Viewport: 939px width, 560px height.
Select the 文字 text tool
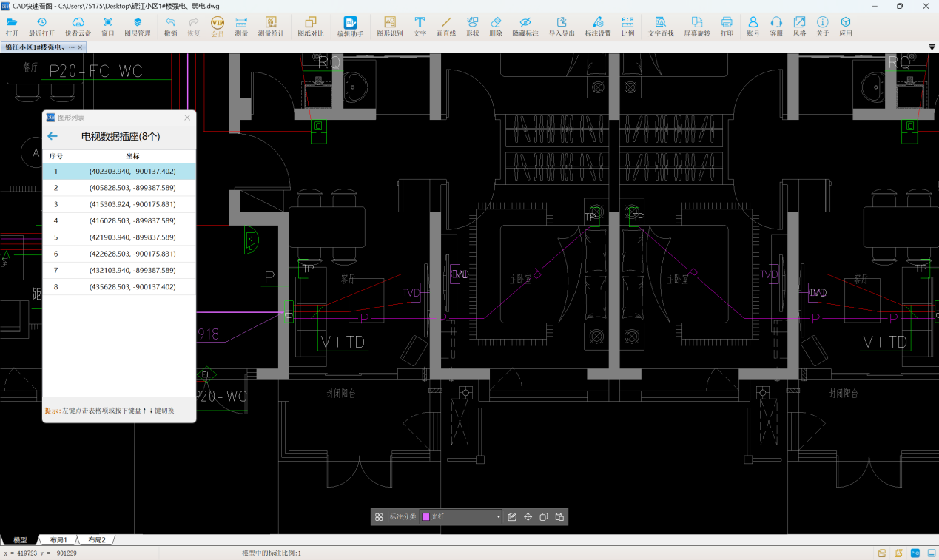coord(420,27)
